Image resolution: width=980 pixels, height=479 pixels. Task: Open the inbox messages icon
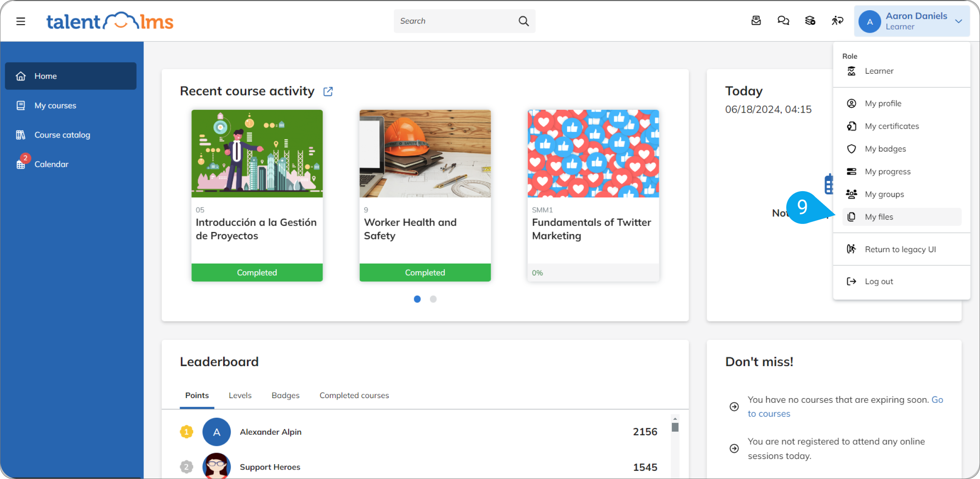coord(756,20)
